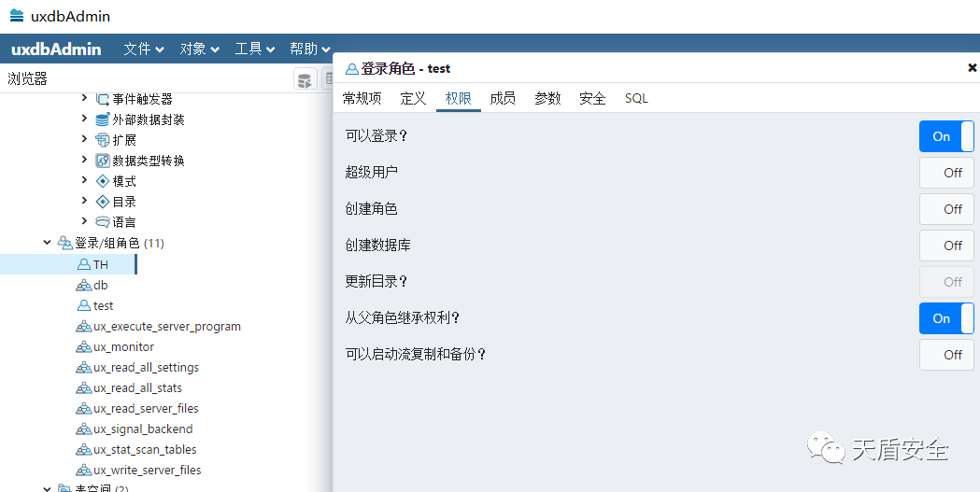Switch to the SQL tab
Viewport: 980px width, 492px height.
pos(636,98)
